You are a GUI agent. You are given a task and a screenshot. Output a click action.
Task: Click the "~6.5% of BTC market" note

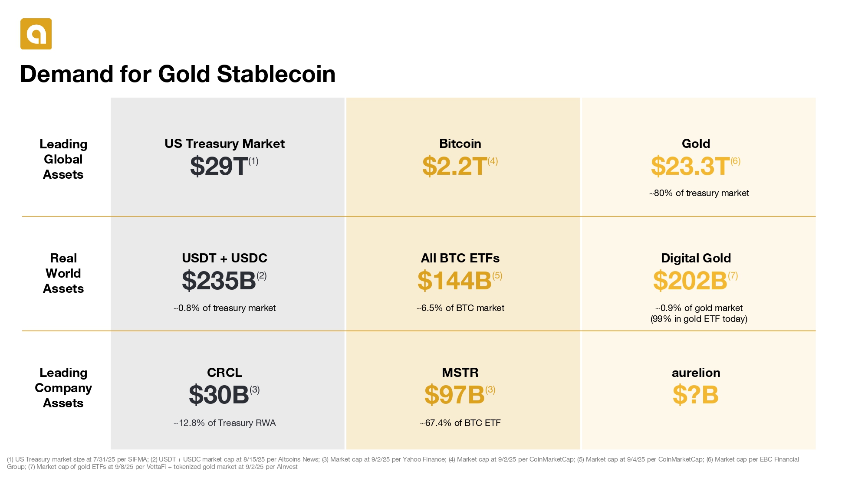[x=460, y=308]
